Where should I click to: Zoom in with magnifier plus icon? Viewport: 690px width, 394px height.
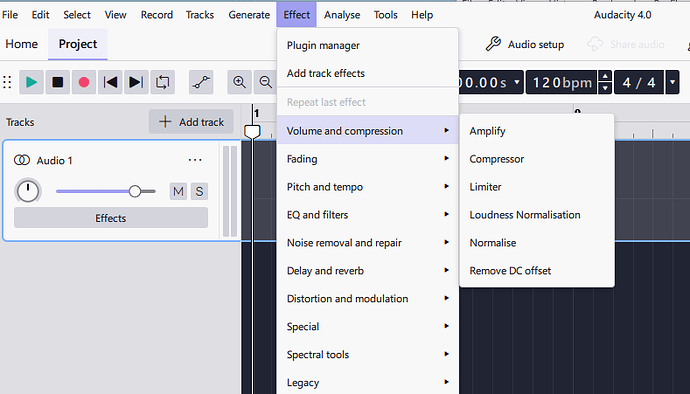[239, 82]
